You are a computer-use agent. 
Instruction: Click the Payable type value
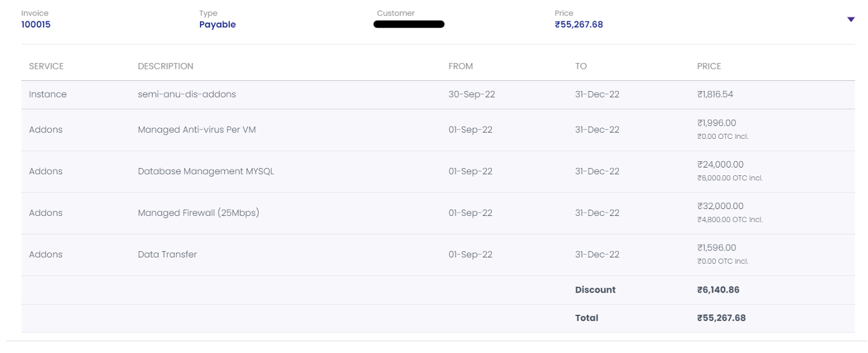pyautogui.click(x=217, y=25)
